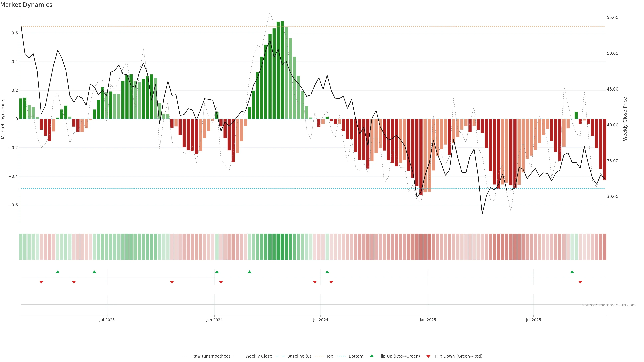Click the first red flip-down marker on the left
The width and height of the screenshot is (644, 362).
coord(41,282)
